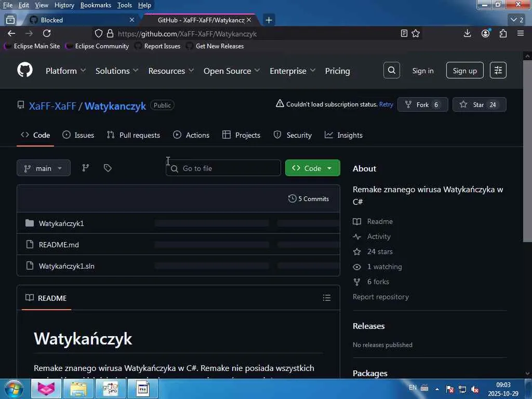This screenshot has width=532, height=399.
Task: Click the GitHub Octocat logo
Action: 25,70
